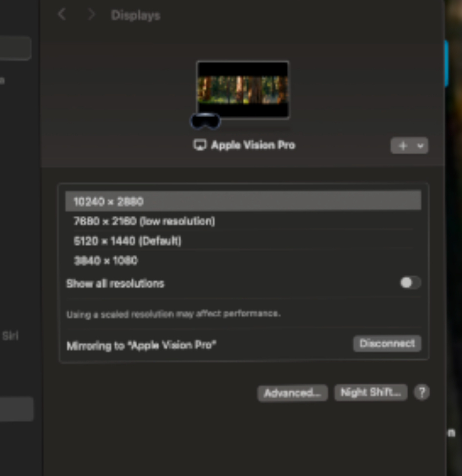Viewport: 462px width, 476px height.
Task: Open Advanced display settings
Action: point(292,393)
